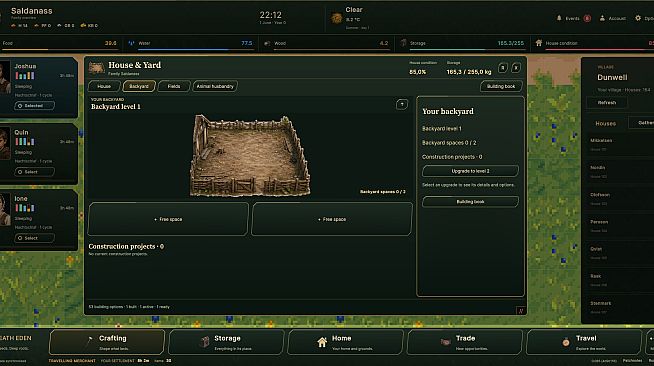
Task: Click Upgrade to level 2 button
Action: tap(470, 171)
